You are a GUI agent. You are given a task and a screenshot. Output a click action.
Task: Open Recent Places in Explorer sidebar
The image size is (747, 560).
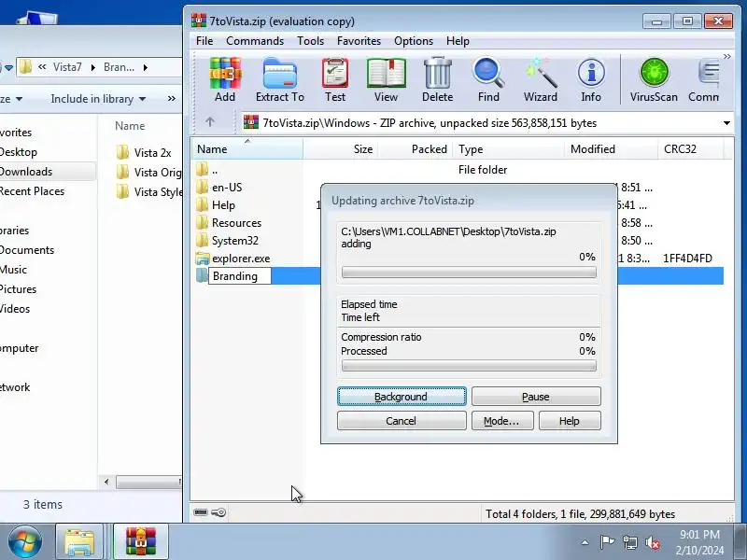tap(32, 191)
